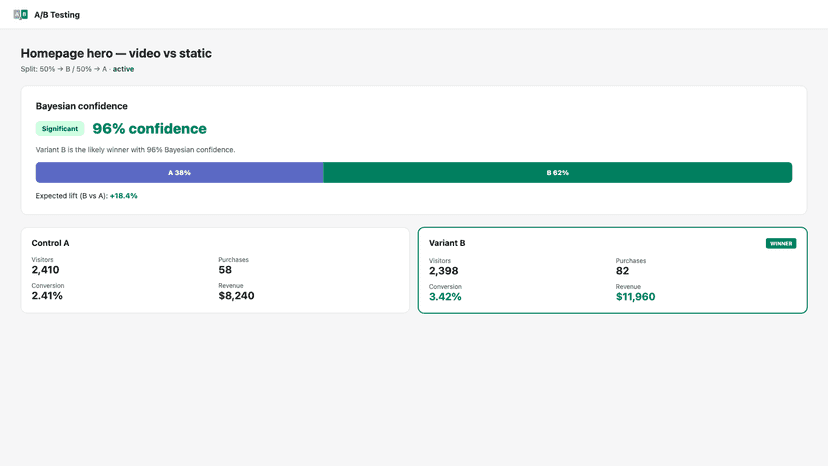Click the 'WINNER' badge on Variant B
Image resolution: width=828 pixels, height=466 pixels.
(x=781, y=244)
